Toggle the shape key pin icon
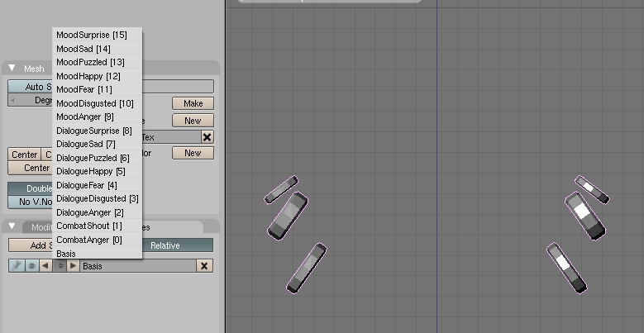Viewport: 644px width, 333px height. point(16,266)
